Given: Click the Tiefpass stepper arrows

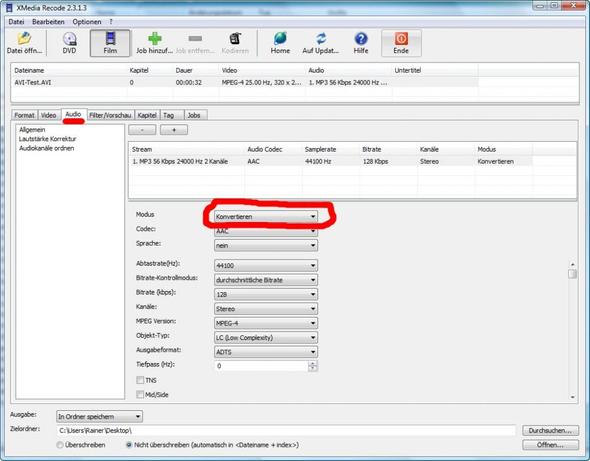Looking at the screenshot, I should (x=313, y=366).
